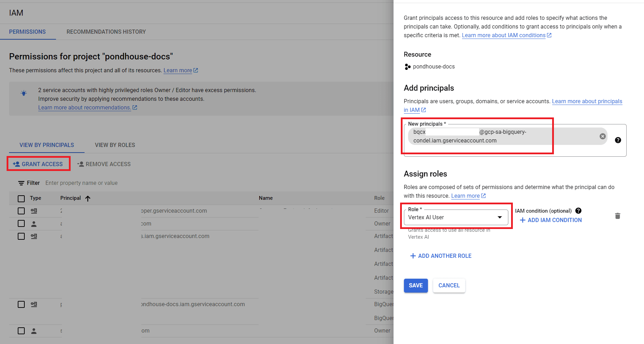Check the checkbox on the Owner principal row

[x=21, y=223]
